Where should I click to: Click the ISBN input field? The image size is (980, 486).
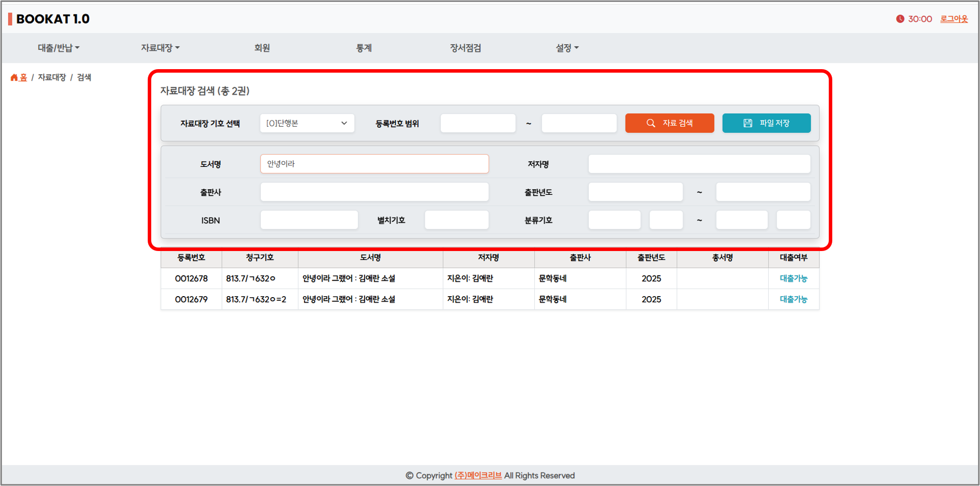(309, 220)
